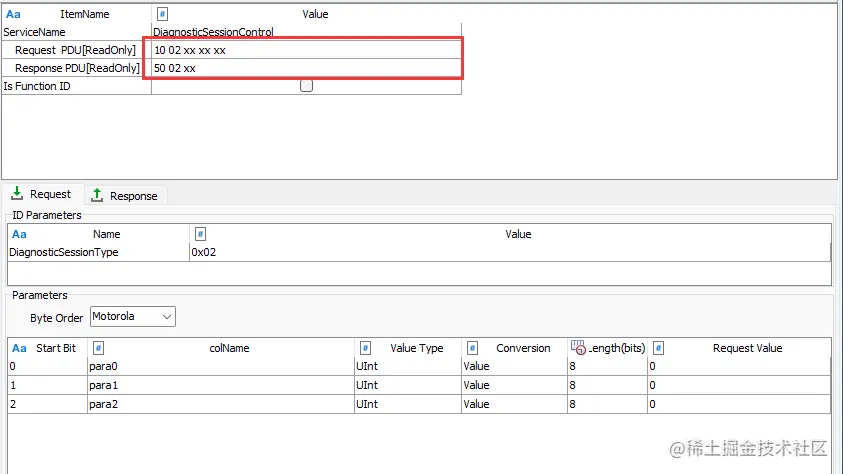The image size is (843, 474).
Task: Edit the Request Value of para2
Action: tap(739, 404)
